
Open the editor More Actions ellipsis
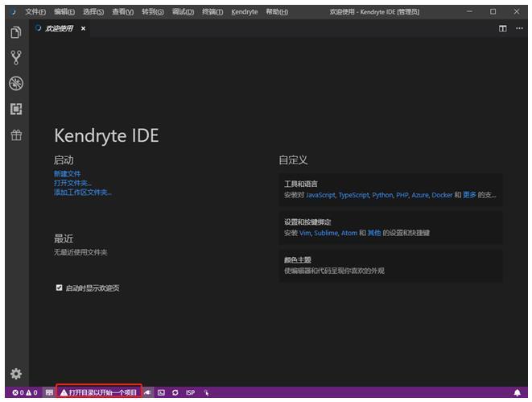pos(519,28)
